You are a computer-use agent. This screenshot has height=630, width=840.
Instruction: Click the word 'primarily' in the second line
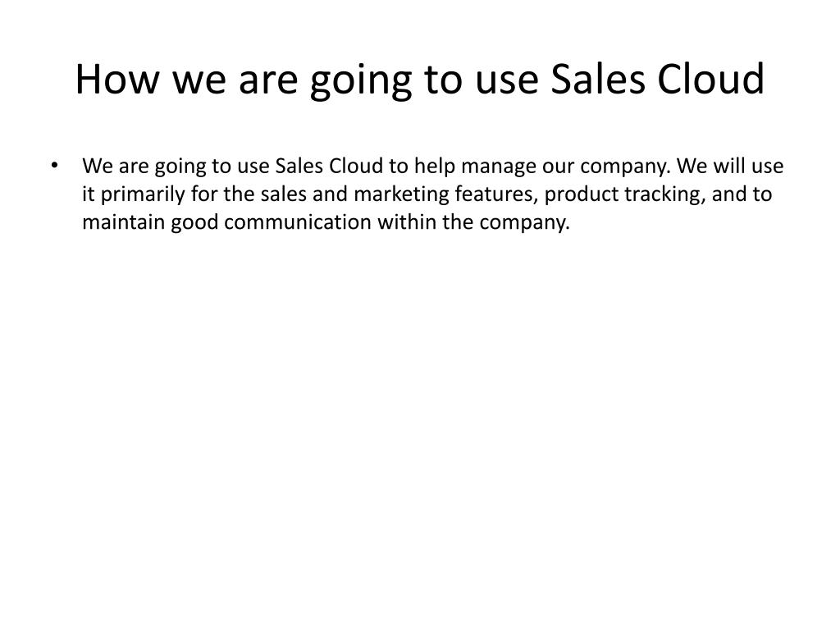[x=143, y=194]
